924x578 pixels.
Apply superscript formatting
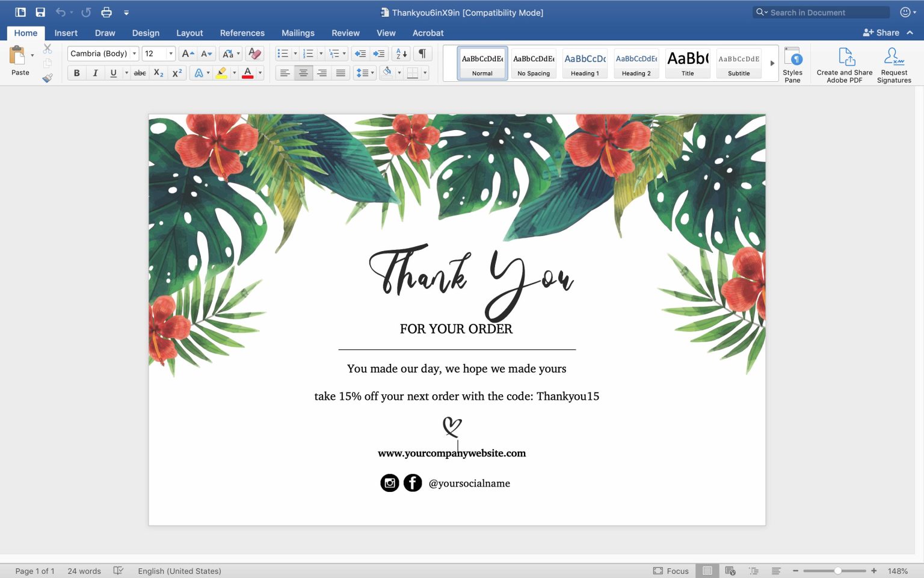click(176, 73)
